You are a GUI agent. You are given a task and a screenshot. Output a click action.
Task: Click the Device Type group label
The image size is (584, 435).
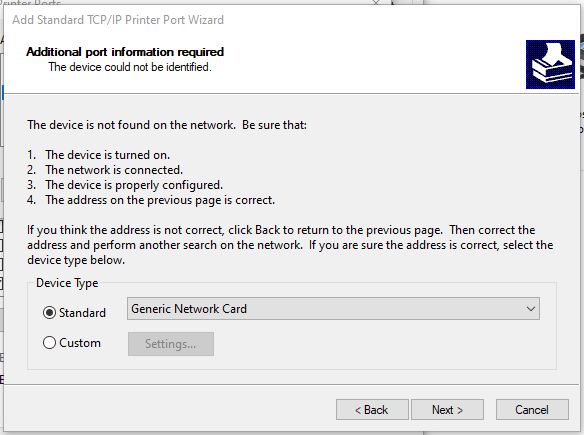tap(67, 283)
